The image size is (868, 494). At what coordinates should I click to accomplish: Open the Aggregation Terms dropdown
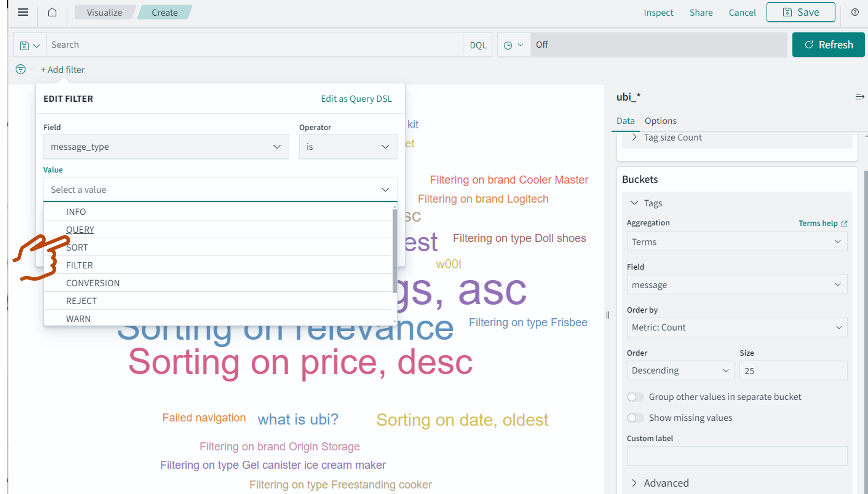(736, 242)
